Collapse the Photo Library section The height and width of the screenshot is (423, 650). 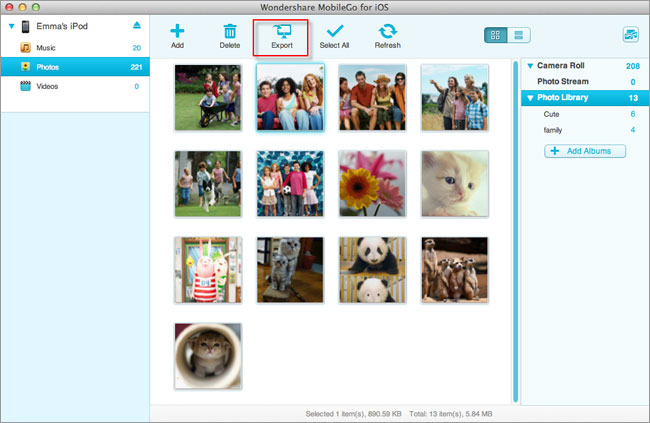coord(530,98)
